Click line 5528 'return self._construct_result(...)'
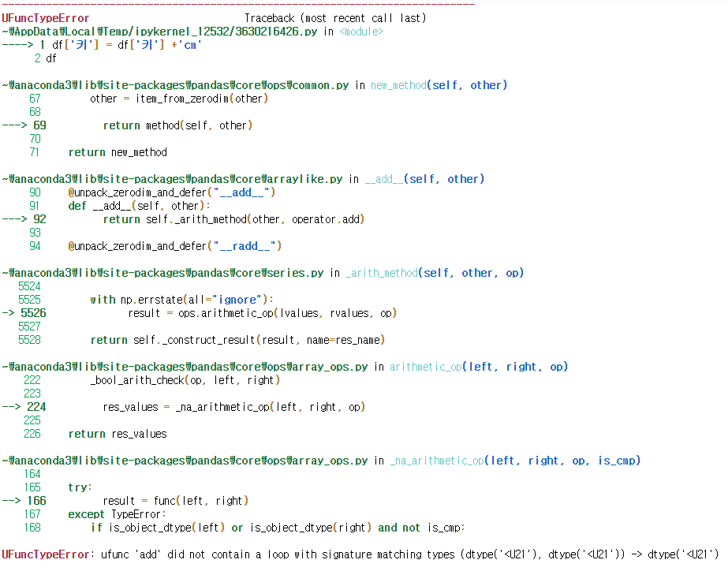This screenshot has height=571, width=728. (237, 340)
